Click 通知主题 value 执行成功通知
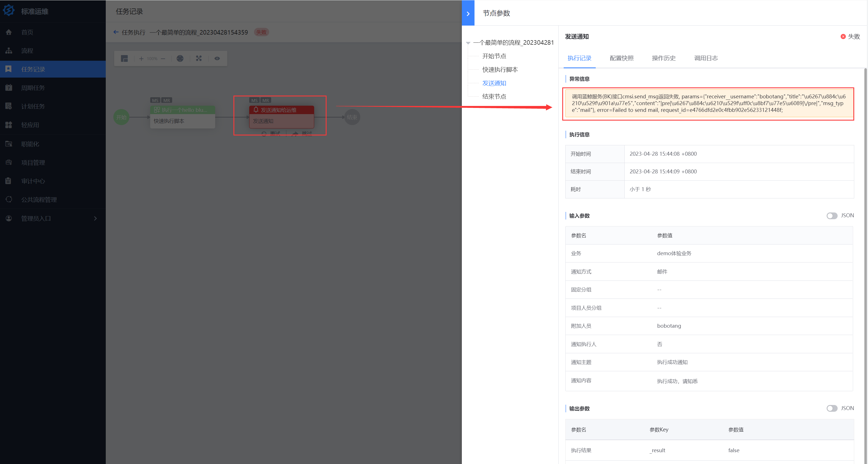This screenshot has height=464, width=868. (x=672, y=362)
